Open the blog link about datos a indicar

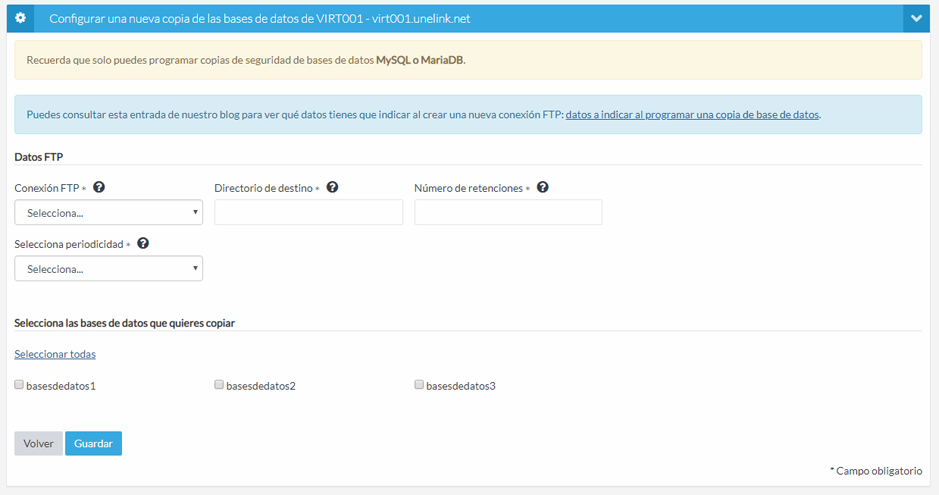pyautogui.click(x=692, y=114)
